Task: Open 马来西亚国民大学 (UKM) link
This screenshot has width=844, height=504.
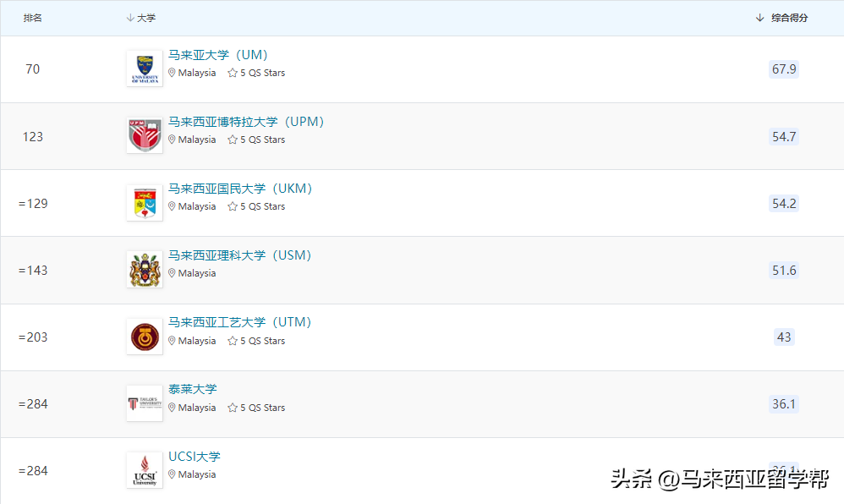Action: click(240, 189)
